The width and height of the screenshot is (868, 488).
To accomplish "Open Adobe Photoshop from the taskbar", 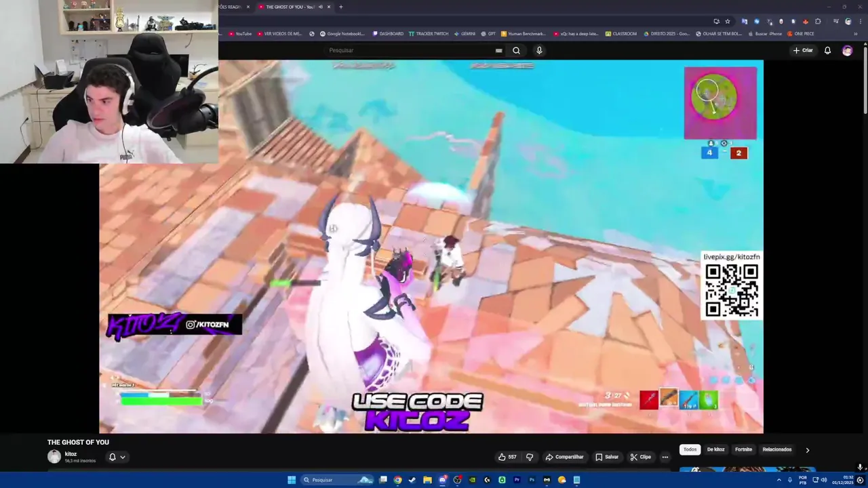I will 532,480.
